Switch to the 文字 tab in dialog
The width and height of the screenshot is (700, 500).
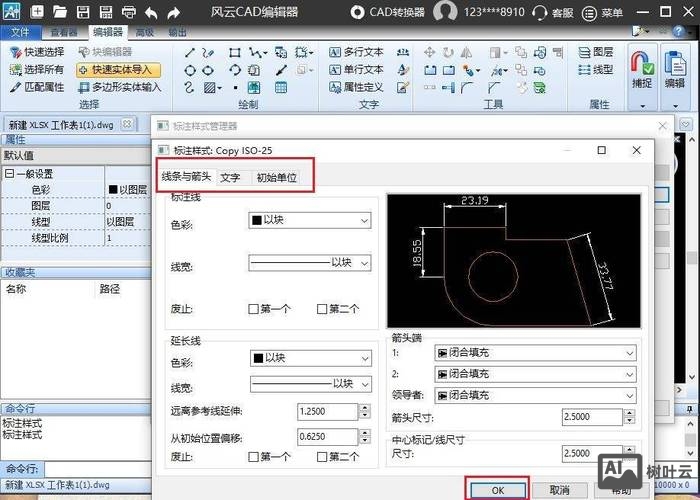click(230, 178)
